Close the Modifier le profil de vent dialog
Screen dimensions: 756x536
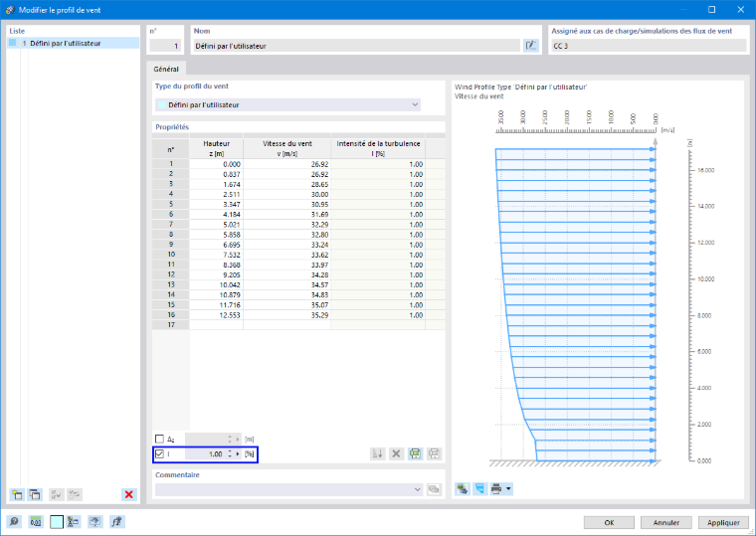pos(740,10)
